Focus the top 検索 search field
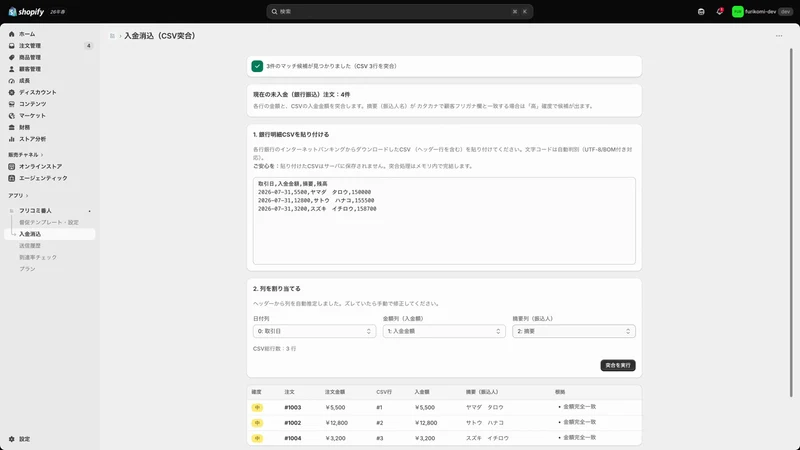800x450 pixels. click(399, 11)
